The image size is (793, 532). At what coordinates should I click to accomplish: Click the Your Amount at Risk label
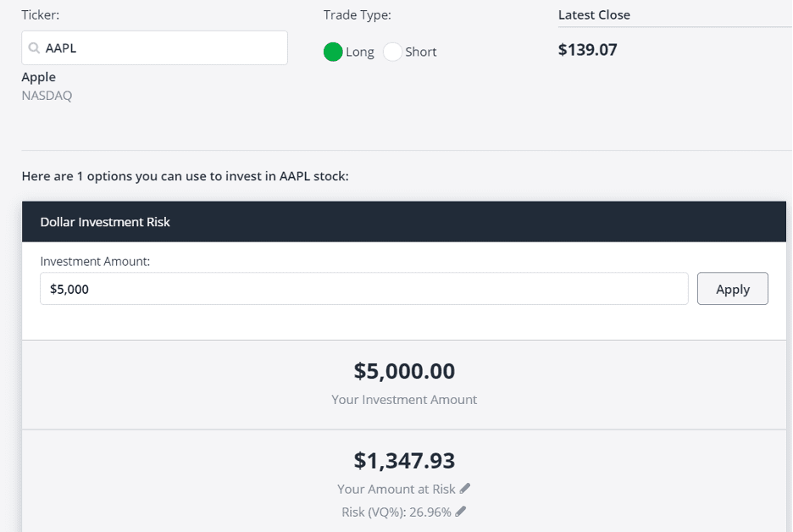[x=396, y=489]
